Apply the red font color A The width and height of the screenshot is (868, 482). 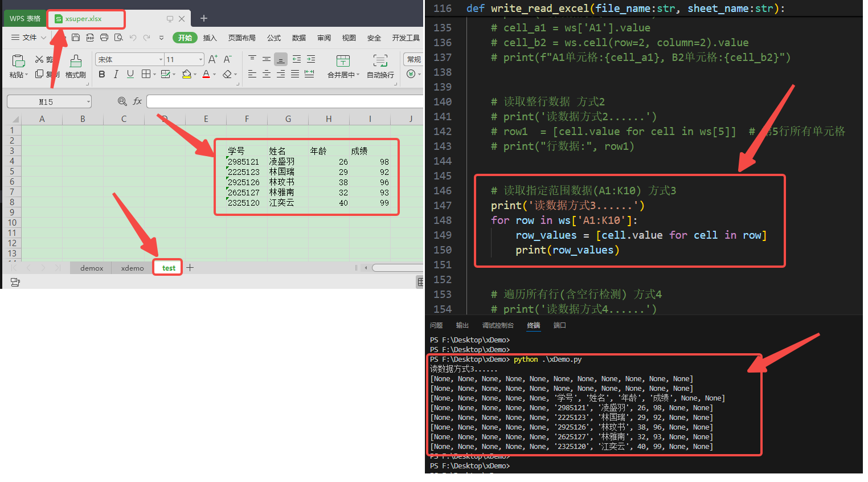206,74
